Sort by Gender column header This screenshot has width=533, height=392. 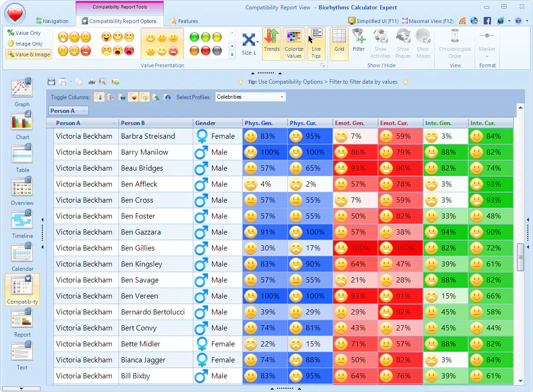point(217,123)
